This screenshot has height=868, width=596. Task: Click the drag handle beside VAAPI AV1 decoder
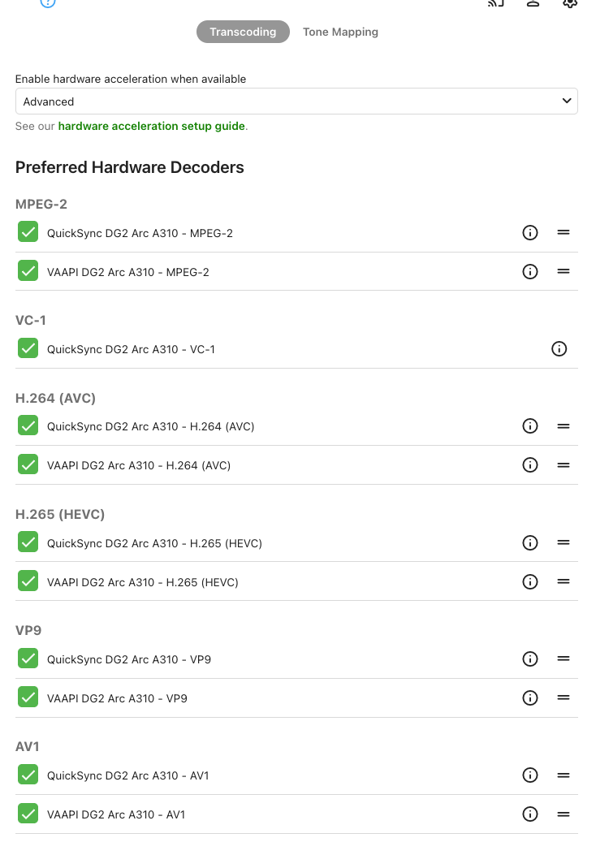pyautogui.click(x=563, y=814)
